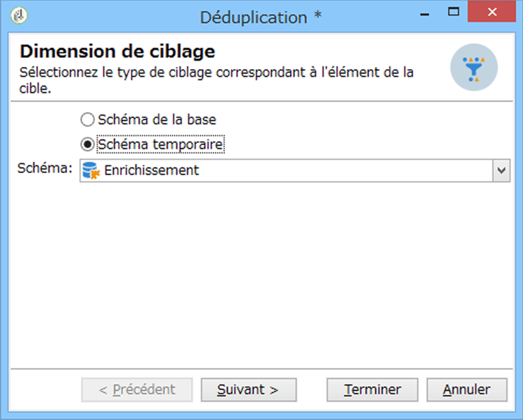Cancel the dialog with Annuler

[467, 389]
